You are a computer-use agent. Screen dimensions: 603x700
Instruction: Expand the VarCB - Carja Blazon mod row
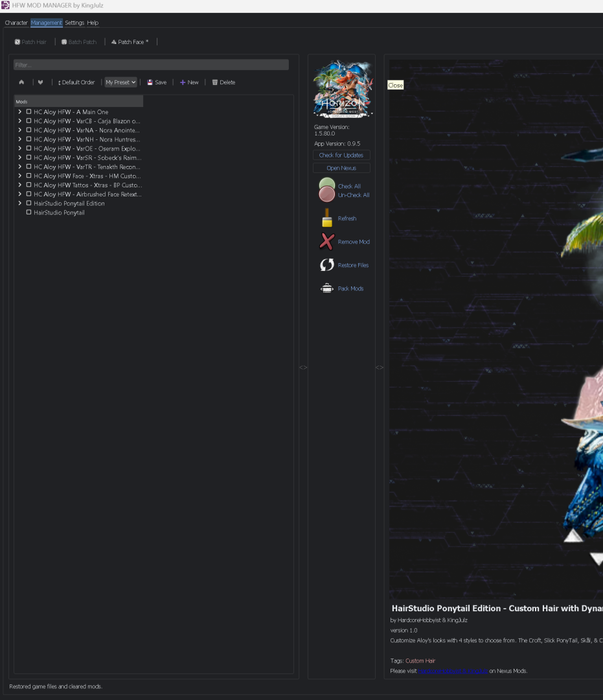(x=20, y=121)
